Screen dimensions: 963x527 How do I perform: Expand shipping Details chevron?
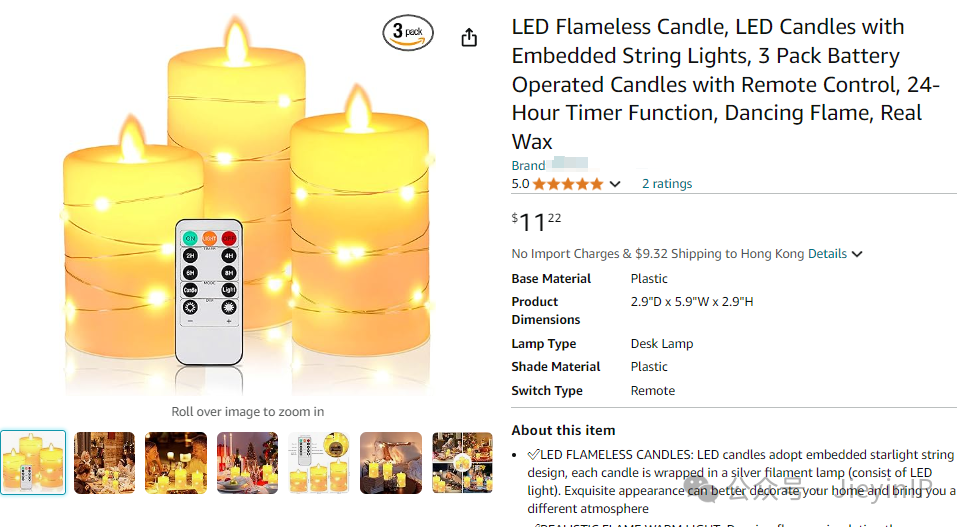(857, 254)
